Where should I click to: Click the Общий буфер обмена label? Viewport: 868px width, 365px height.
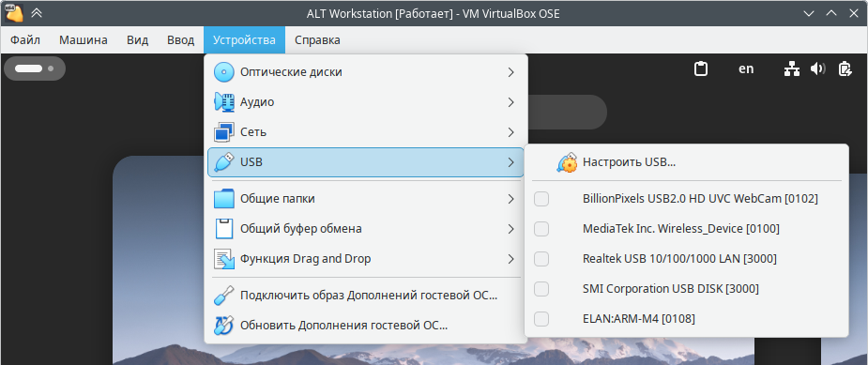point(301,229)
